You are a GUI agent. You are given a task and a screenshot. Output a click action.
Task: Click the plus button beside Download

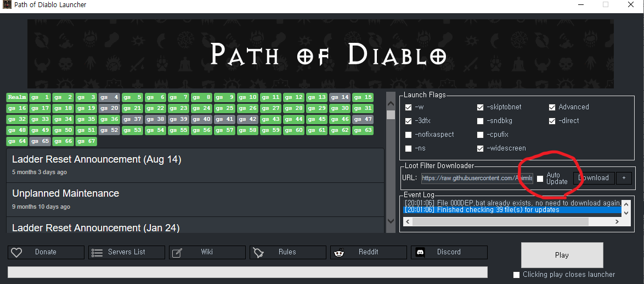pos(624,178)
